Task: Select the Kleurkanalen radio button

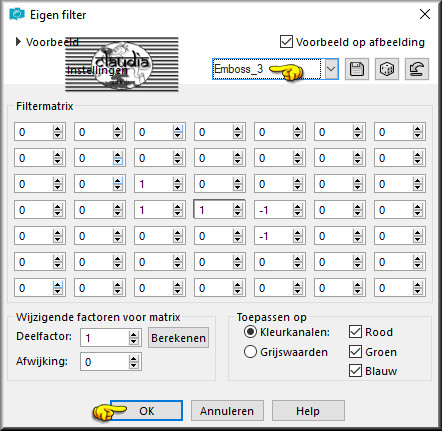Action: 250,332
